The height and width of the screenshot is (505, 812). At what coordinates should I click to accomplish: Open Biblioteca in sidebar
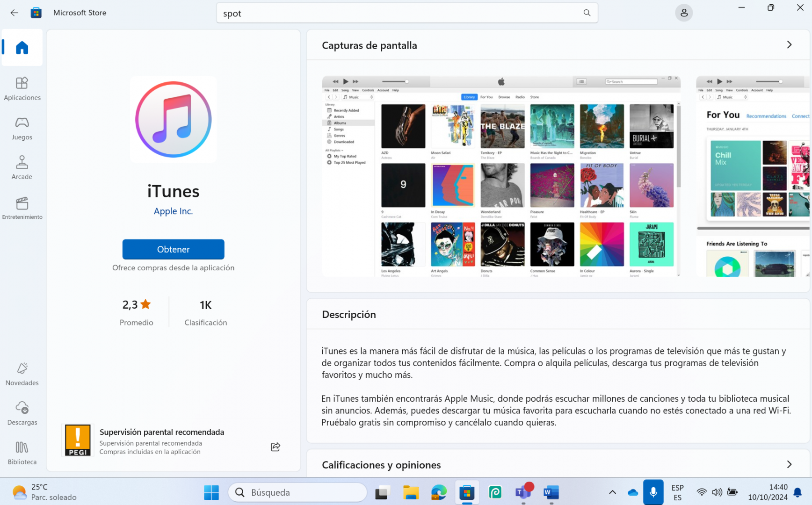point(22,453)
